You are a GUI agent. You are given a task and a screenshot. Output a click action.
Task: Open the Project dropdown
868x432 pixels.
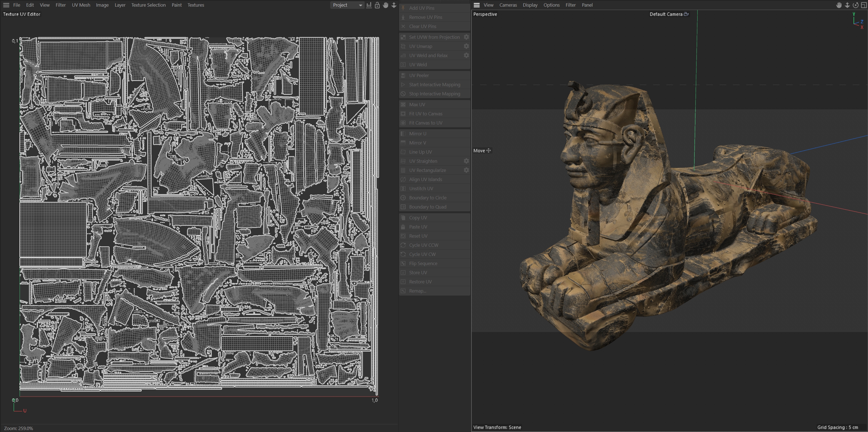pyautogui.click(x=347, y=5)
